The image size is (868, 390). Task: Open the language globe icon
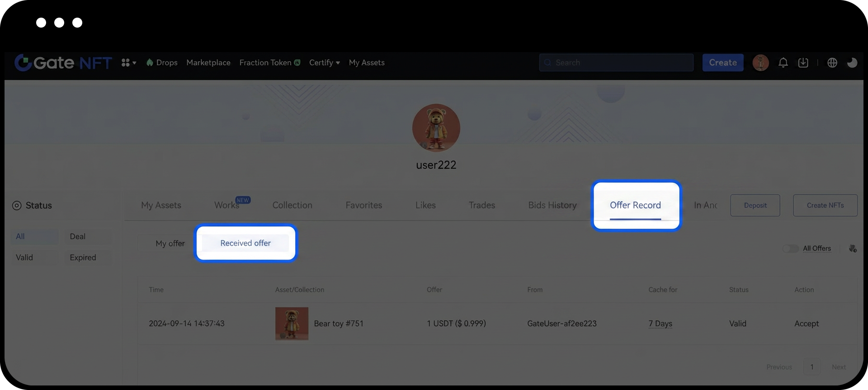pos(832,63)
